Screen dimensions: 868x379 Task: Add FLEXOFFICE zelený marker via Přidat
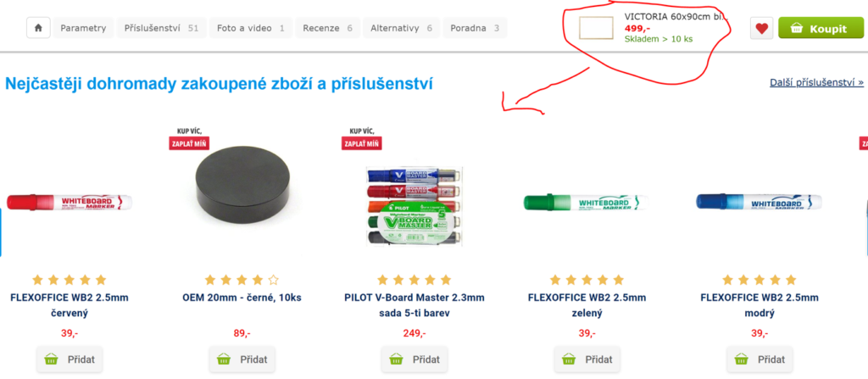coord(587,359)
